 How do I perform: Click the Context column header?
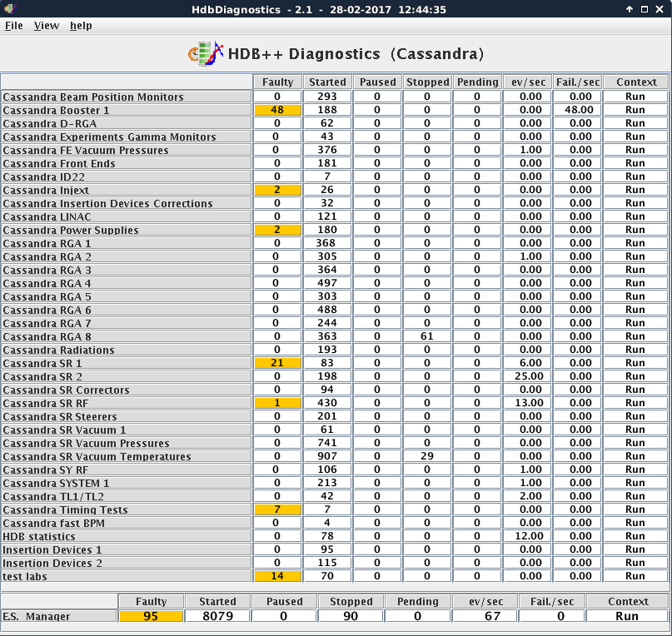tap(636, 82)
